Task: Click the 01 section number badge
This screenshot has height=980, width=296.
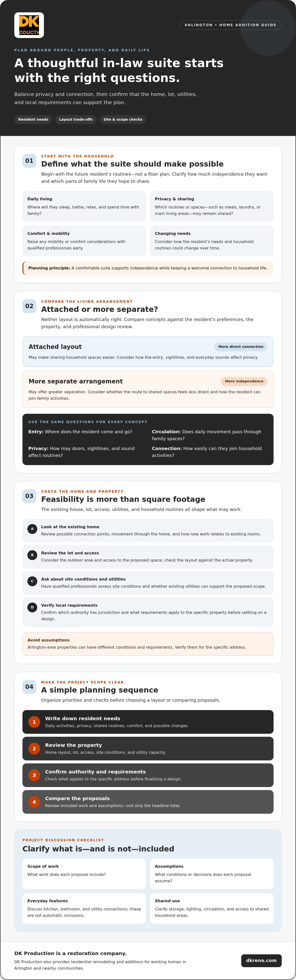Action: [29, 161]
